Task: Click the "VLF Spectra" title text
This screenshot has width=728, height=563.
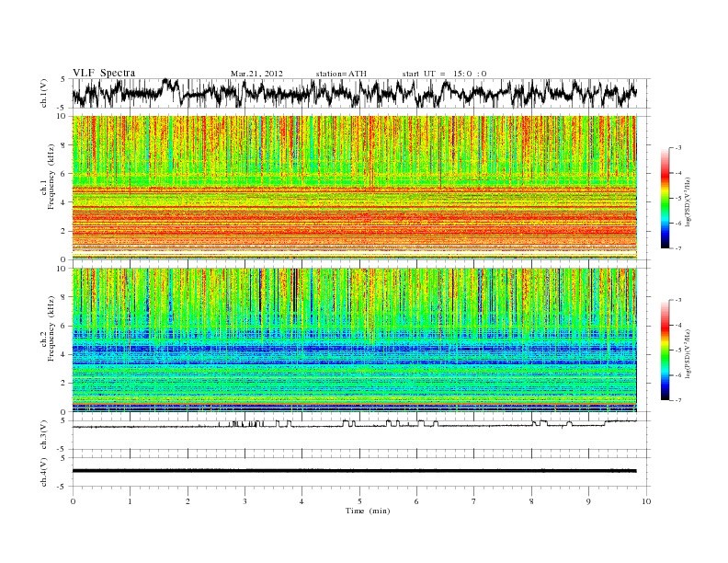Action: pos(104,73)
